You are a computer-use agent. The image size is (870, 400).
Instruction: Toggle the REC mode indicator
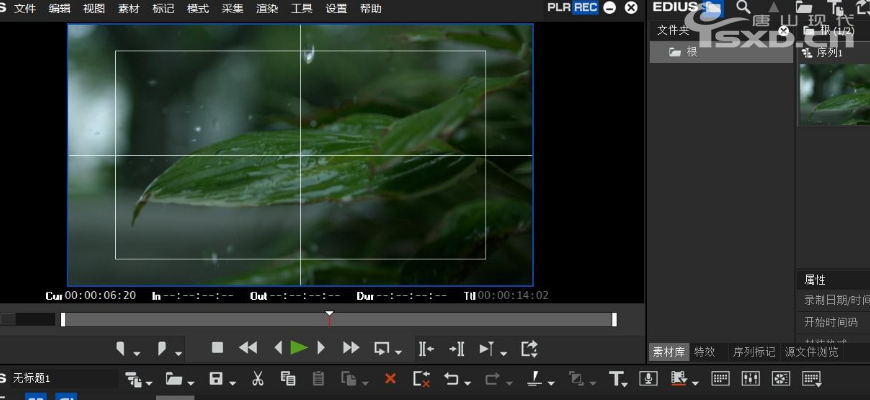pos(585,7)
